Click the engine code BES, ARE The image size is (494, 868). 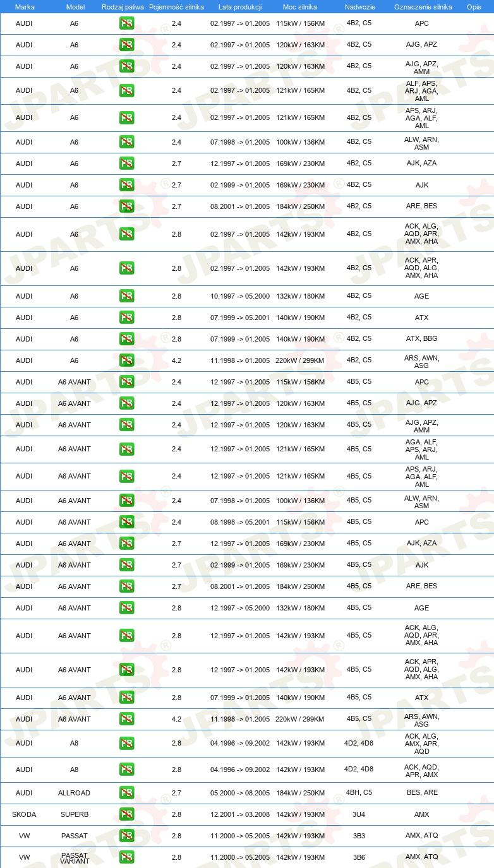point(422,793)
